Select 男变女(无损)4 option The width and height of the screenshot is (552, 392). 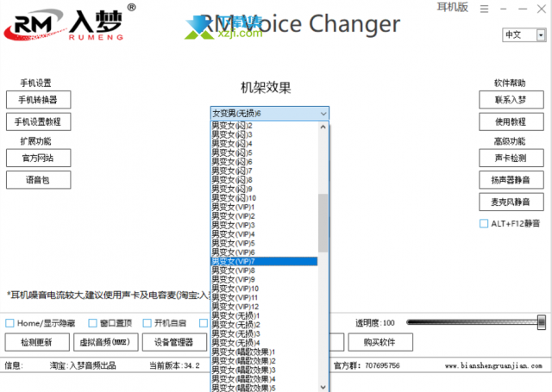(x=264, y=343)
